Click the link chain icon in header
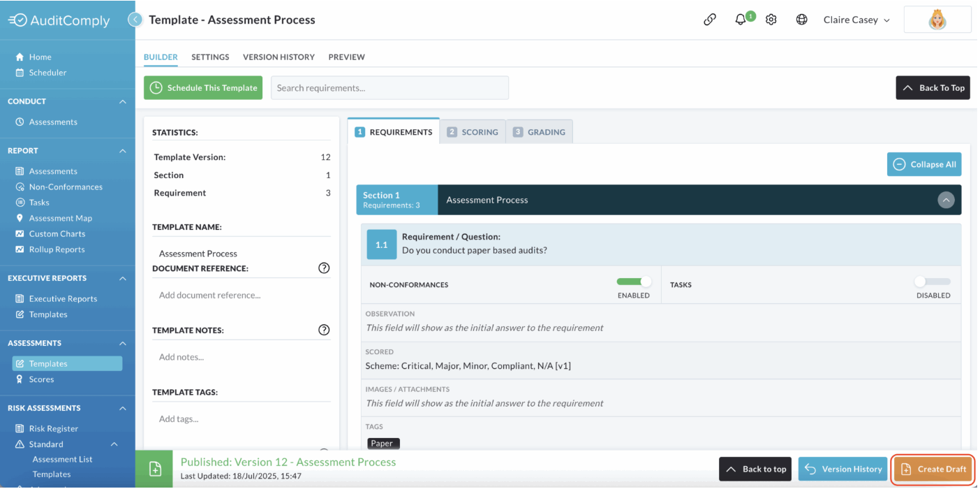Screen dimensions: 980x489 pos(710,20)
